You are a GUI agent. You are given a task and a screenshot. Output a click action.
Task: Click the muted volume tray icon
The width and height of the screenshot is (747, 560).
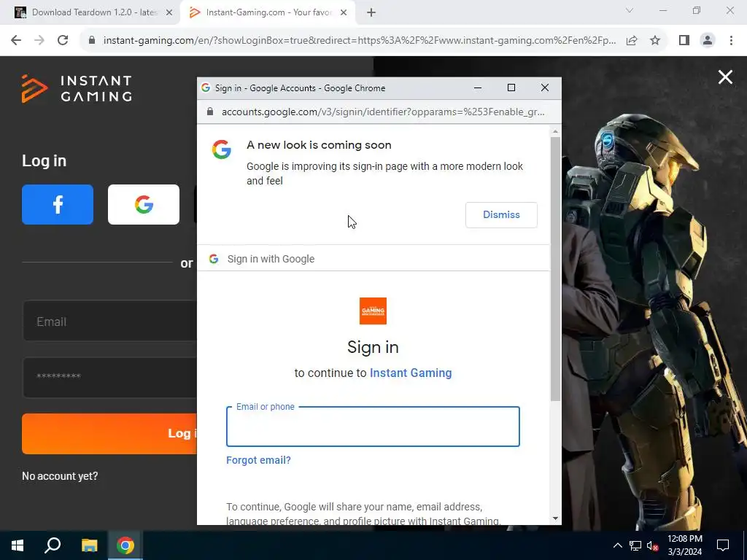point(653,545)
